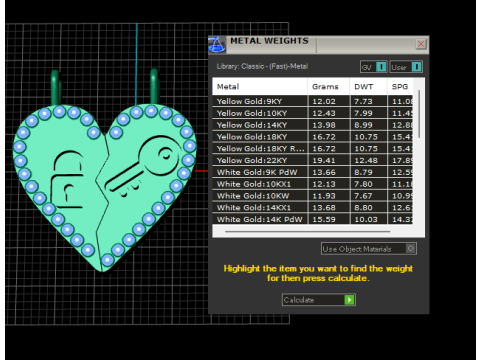Image resolution: width=480 pixels, height=360 pixels.
Task: Select the Yellow Gold:22KY row
Action: [x=313, y=161]
